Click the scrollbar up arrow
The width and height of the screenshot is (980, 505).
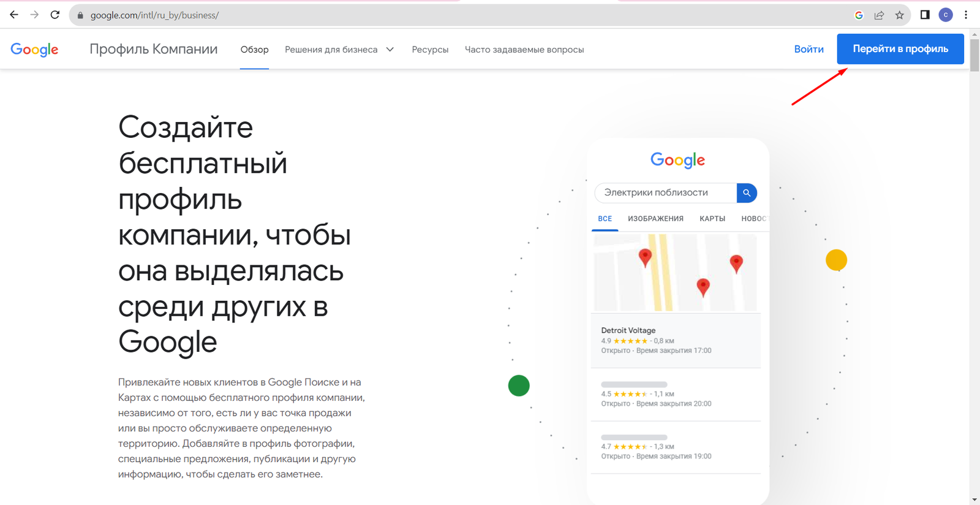click(x=974, y=35)
